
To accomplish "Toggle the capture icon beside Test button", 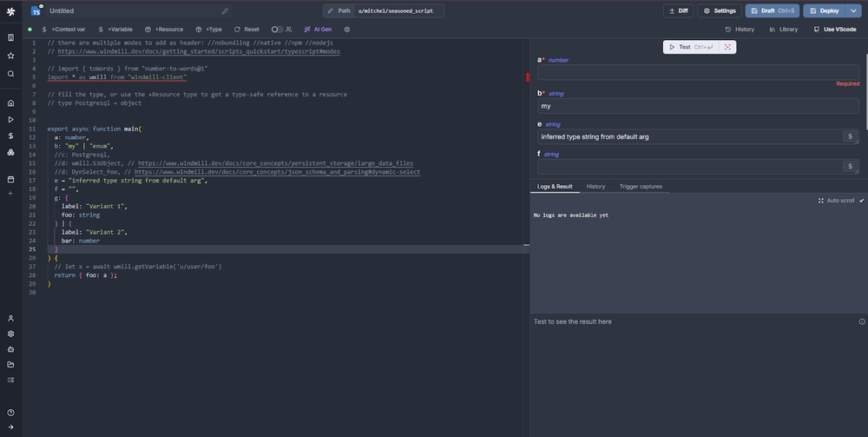I will [727, 47].
